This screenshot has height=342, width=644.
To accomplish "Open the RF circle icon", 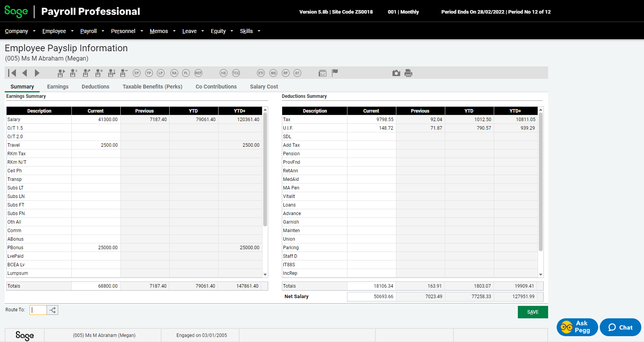I will tap(286, 73).
